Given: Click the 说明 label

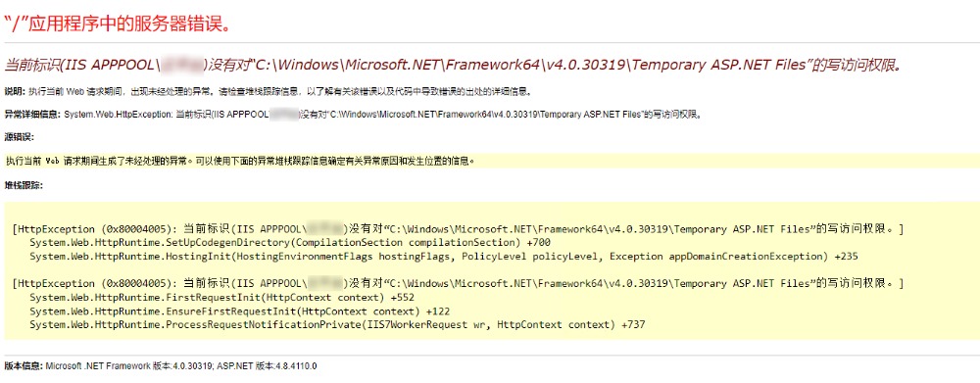Looking at the screenshot, I should tap(15, 92).
